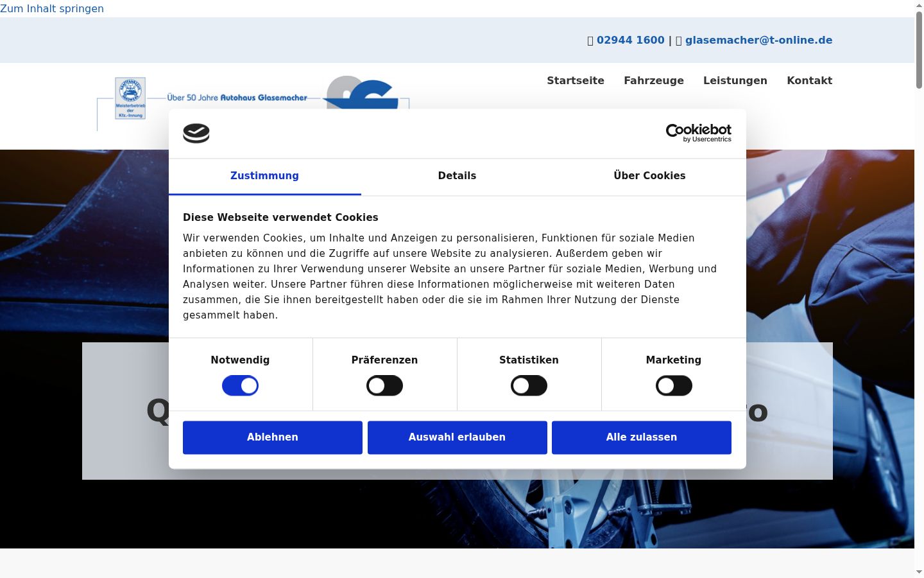This screenshot has width=924, height=578.
Task: Click the Marketing label
Action: (x=674, y=360)
